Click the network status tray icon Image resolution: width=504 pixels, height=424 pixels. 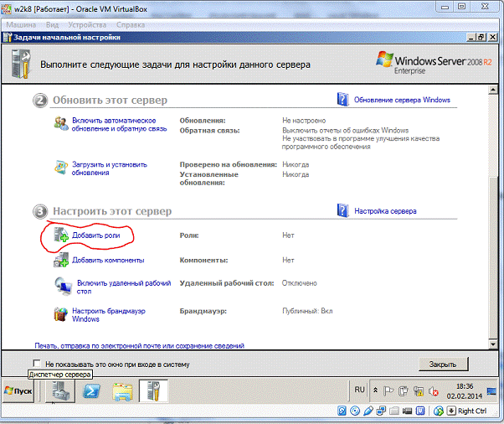coord(419,391)
